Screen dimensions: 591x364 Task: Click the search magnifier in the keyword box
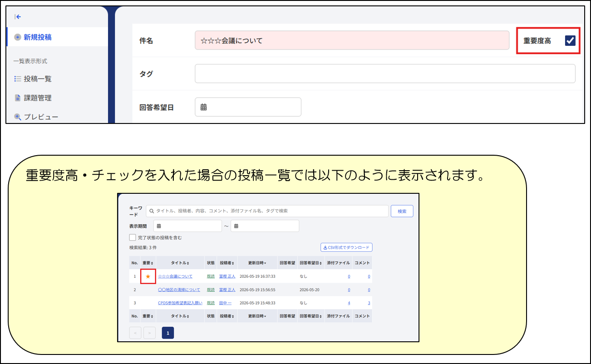pyautogui.click(x=152, y=211)
